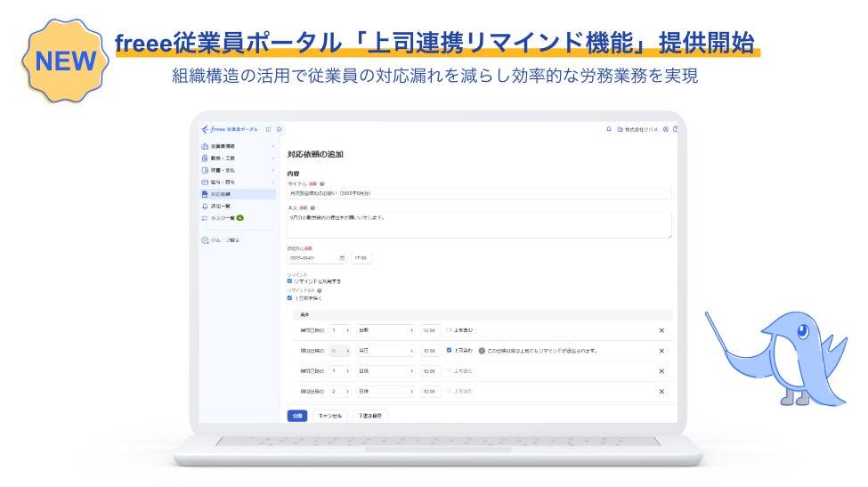The image size is (868, 487).
Task: Click the info icon next to the supervisor reminder note
Action: pyautogui.click(x=482, y=351)
